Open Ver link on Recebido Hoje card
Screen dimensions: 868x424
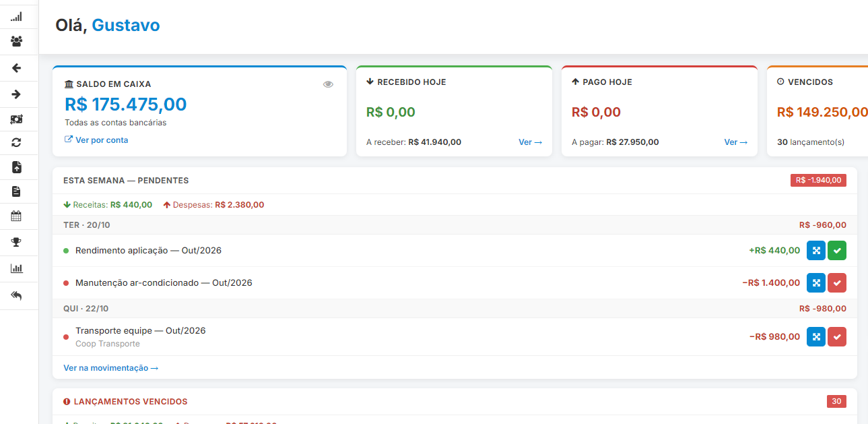pos(531,142)
